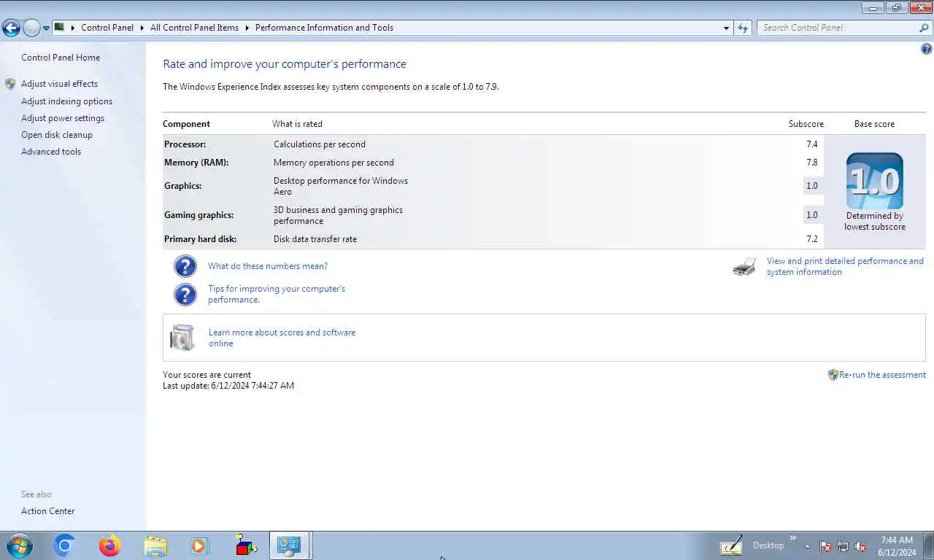934x560 pixels.
Task: Open Adjust visual effects
Action: pos(59,84)
